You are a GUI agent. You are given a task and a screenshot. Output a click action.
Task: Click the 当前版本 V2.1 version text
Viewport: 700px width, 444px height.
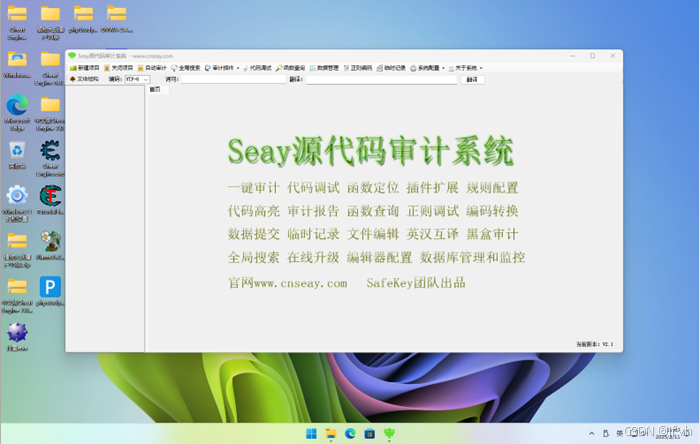pyautogui.click(x=594, y=344)
